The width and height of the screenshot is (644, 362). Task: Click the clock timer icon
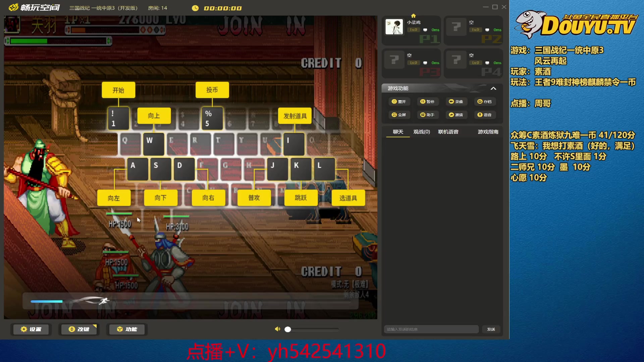pyautogui.click(x=195, y=8)
